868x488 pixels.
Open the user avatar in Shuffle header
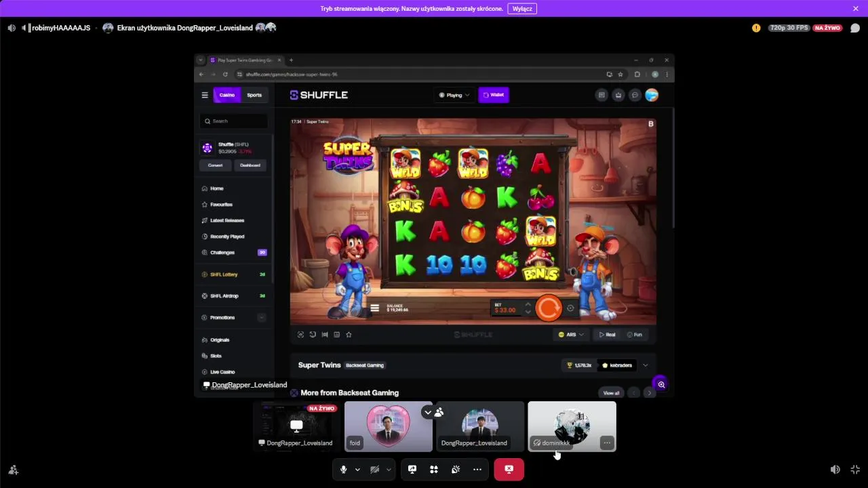click(652, 95)
